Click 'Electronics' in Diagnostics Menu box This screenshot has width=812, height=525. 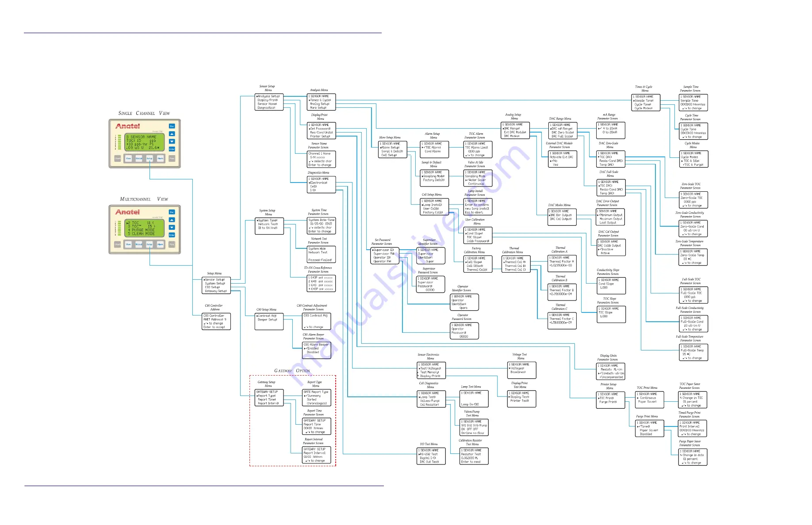click(318, 183)
